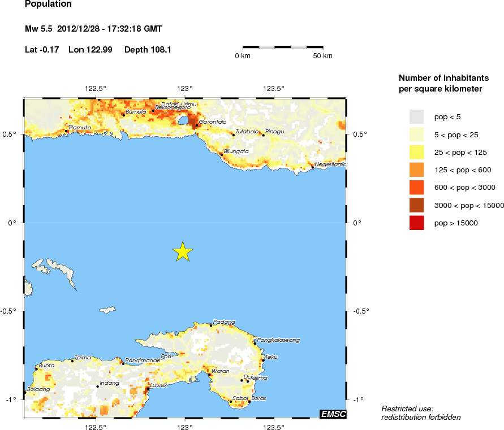
Task: Click the 0 km to 50 km scale bar
Action: [x=283, y=47]
